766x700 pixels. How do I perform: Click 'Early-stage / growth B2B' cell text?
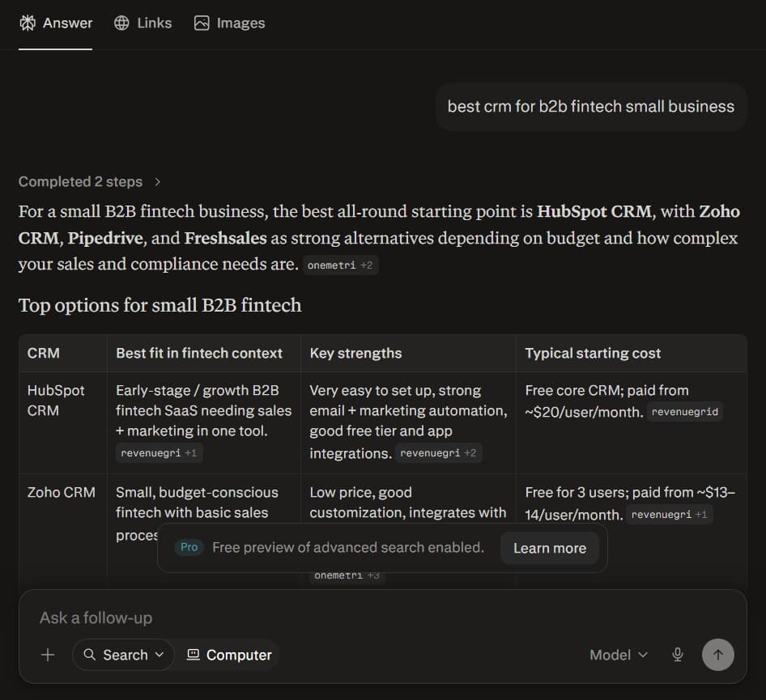pos(198,391)
